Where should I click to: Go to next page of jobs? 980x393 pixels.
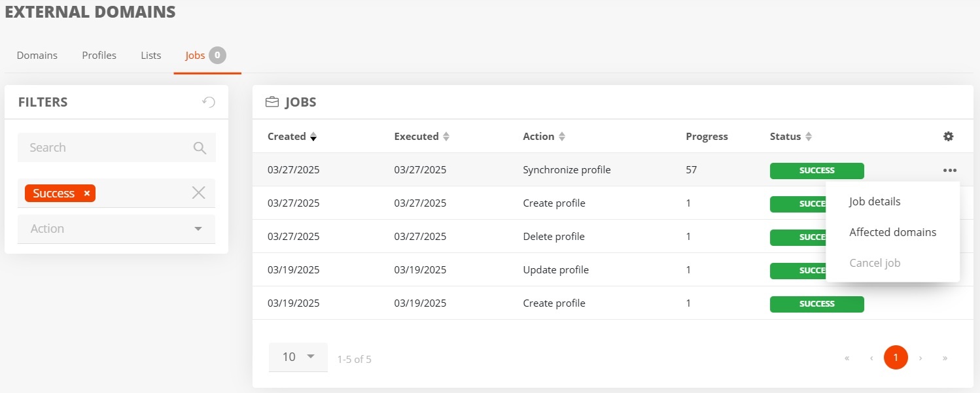pyautogui.click(x=920, y=358)
